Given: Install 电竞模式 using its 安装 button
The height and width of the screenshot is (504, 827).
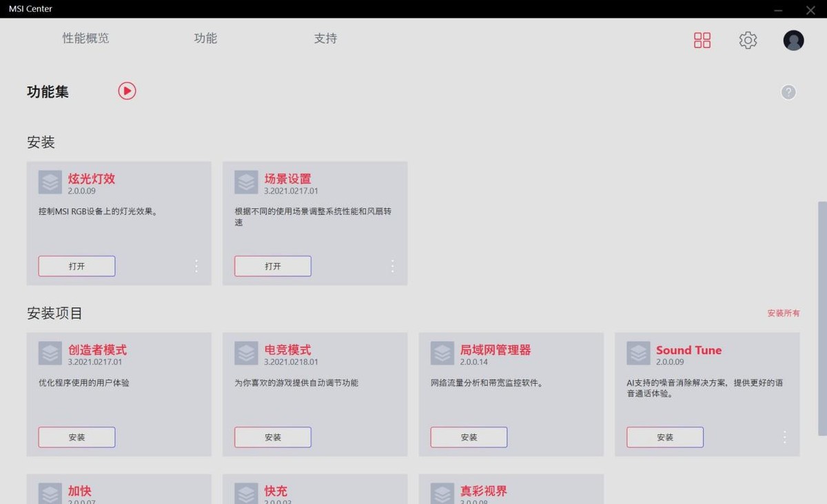Looking at the screenshot, I should pyautogui.click(x=272, y=437).
